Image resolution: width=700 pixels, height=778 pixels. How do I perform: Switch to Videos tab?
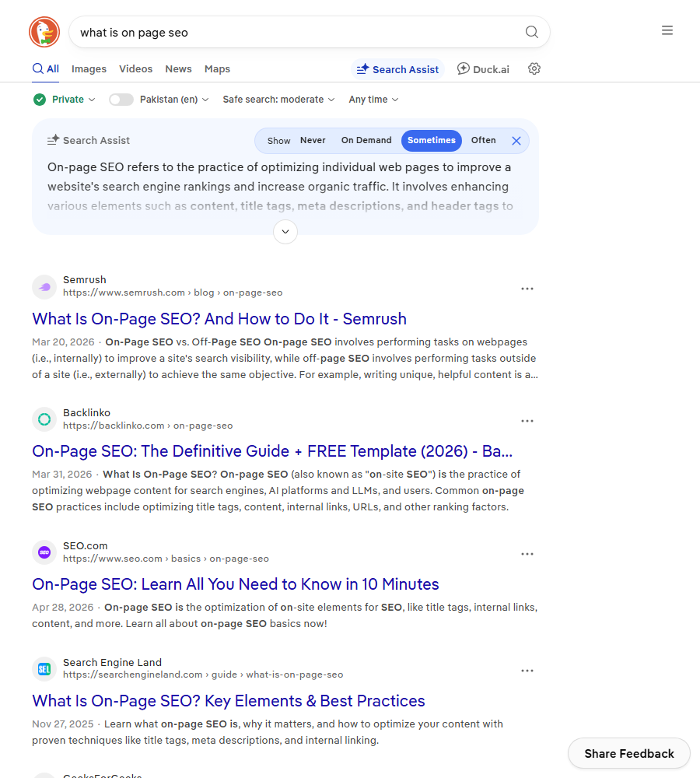click(x=135, y=69)
